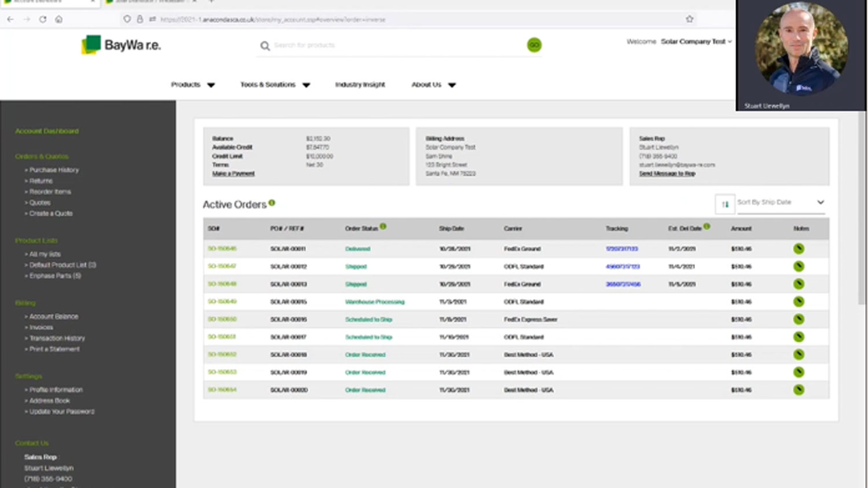Open notes icon for SOLAR-00012 row

point(799,266)
